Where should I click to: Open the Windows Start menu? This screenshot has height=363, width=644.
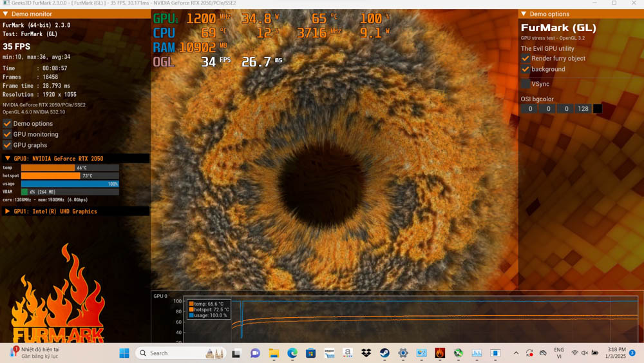pyautogui.click(x=124, y=353)
